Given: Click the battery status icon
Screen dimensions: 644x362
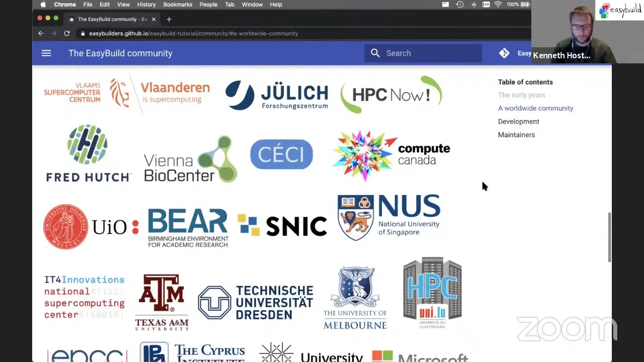Looking at the screenshot, I should click(525, 5).
